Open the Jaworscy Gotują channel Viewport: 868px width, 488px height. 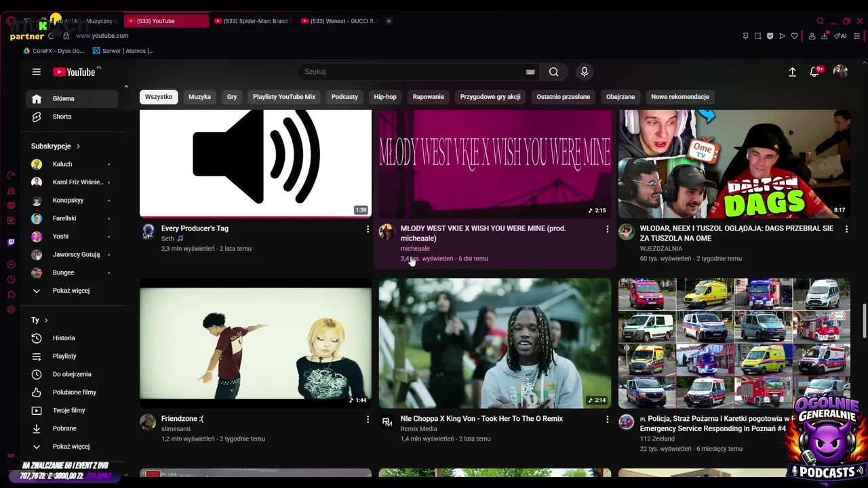[x=72, y=255]
